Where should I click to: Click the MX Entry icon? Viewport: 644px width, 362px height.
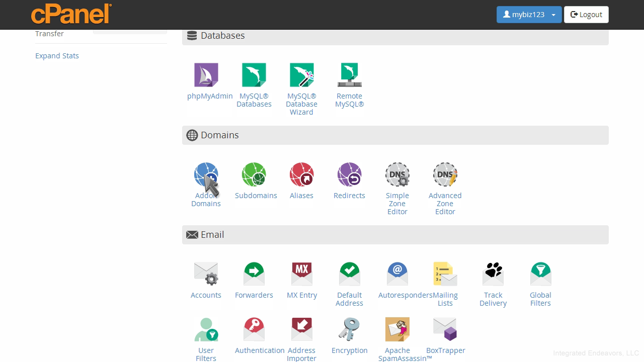pos(301,275)
